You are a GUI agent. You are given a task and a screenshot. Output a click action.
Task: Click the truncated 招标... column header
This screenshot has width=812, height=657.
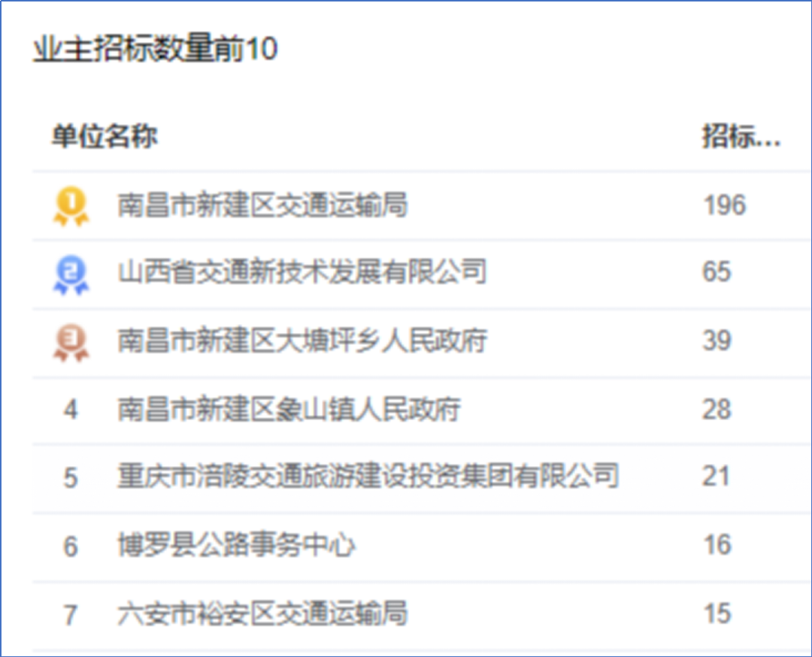point(741,136)
